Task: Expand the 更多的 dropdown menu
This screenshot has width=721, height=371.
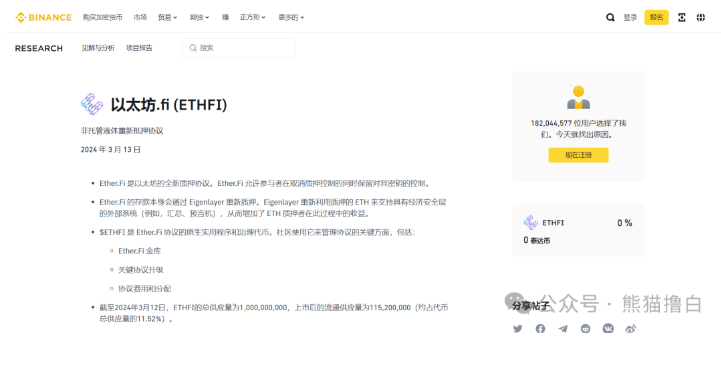Action: click(291, 17)
